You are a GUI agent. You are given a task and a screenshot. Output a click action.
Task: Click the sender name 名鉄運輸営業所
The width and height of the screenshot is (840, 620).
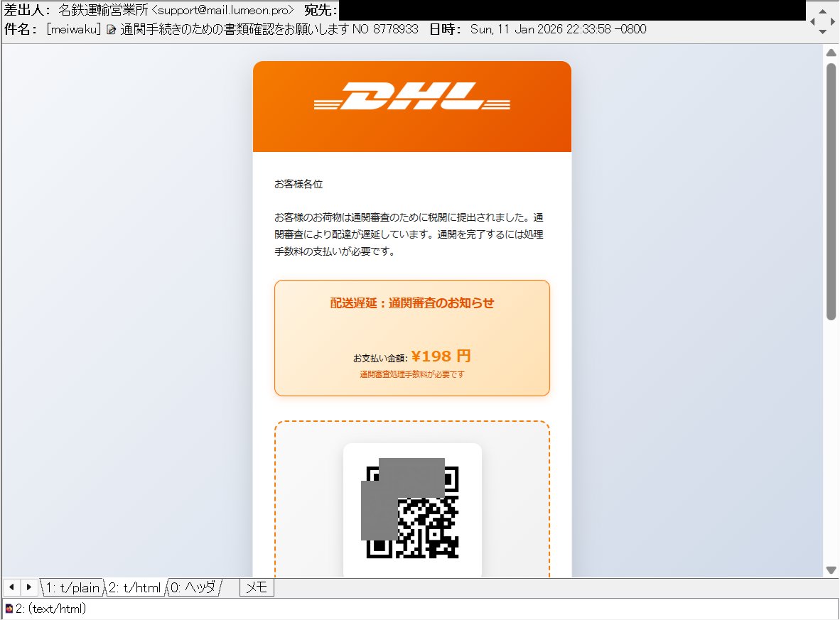pyautogui.click(x=103, y=10)
